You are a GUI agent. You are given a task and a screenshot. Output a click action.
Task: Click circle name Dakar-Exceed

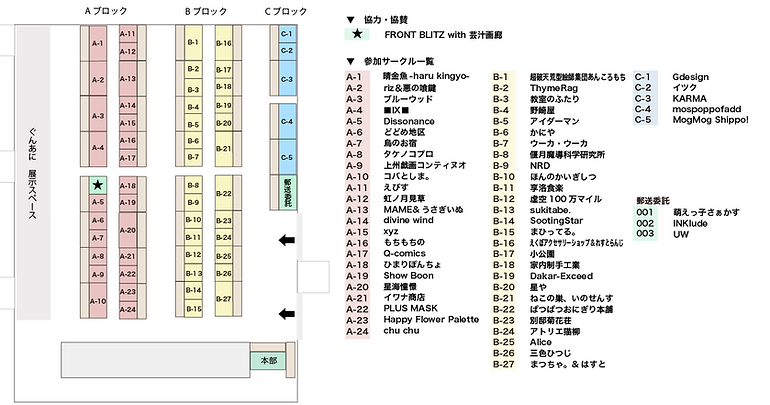(561, 276)
